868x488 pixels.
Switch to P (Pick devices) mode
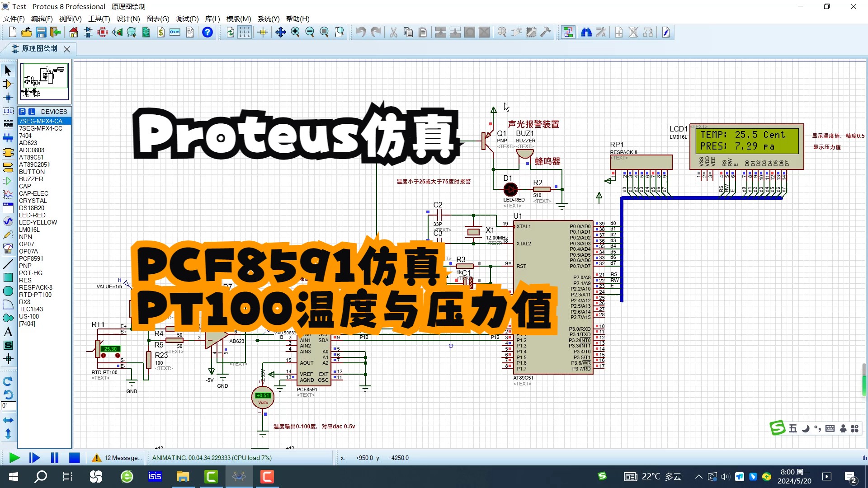[23, 111]
